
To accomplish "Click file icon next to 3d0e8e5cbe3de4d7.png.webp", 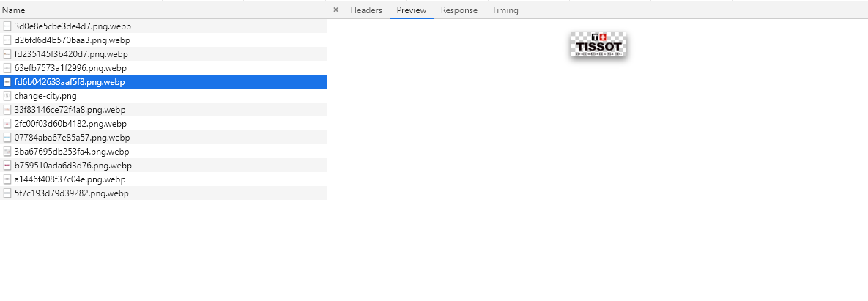I will [7, 26].
